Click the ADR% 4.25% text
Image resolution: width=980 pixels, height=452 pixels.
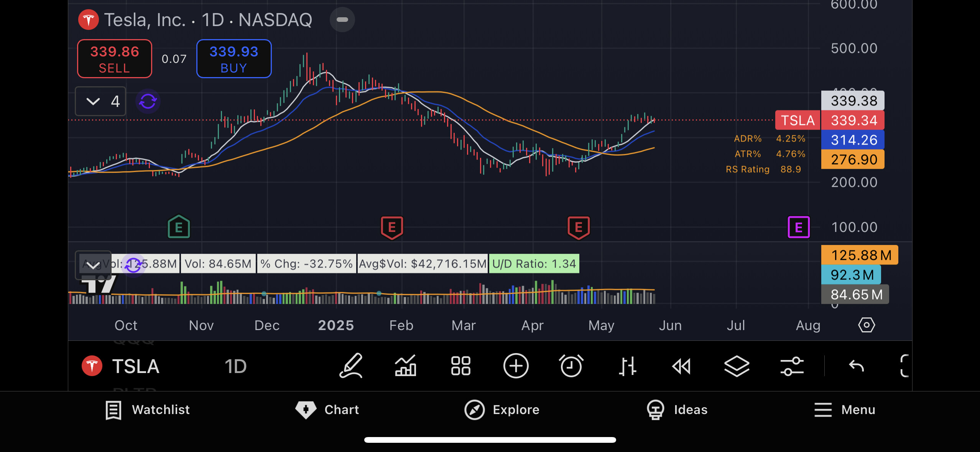click(769, 138)
